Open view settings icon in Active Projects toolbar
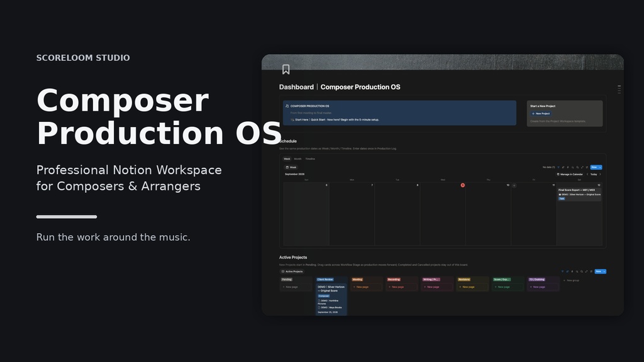Viewport: 644px width, 362px height. coord(591,271)
